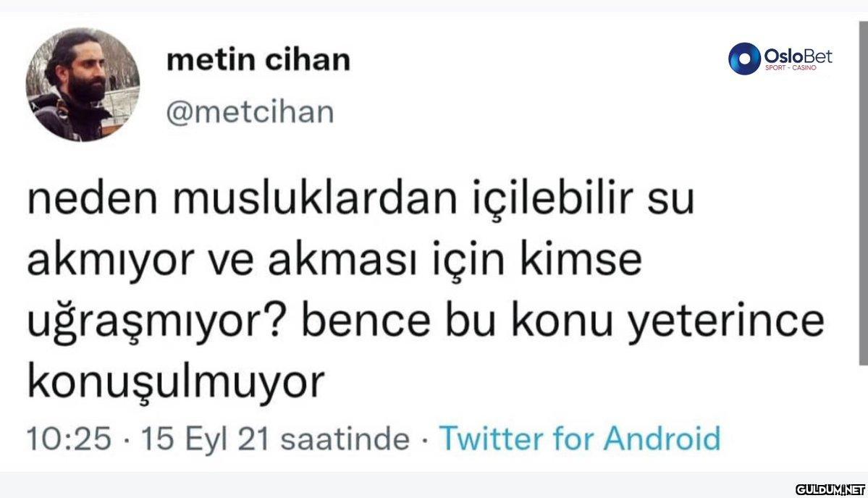Click the word saatinde after the date
Screen dimensions: 868x498
pyautogui.click(x=344, y=438)
